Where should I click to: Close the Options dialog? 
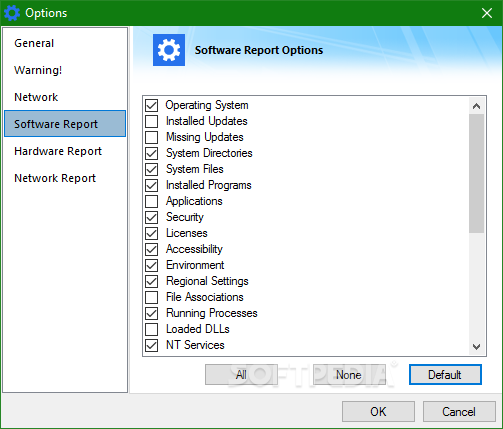click(487, 13)
